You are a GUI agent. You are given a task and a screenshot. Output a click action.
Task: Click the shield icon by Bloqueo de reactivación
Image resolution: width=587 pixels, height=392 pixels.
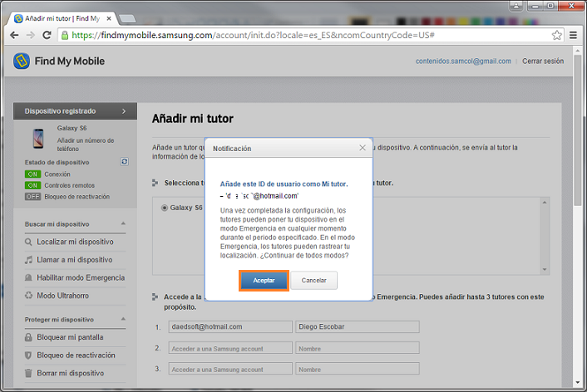pos(28,355)
